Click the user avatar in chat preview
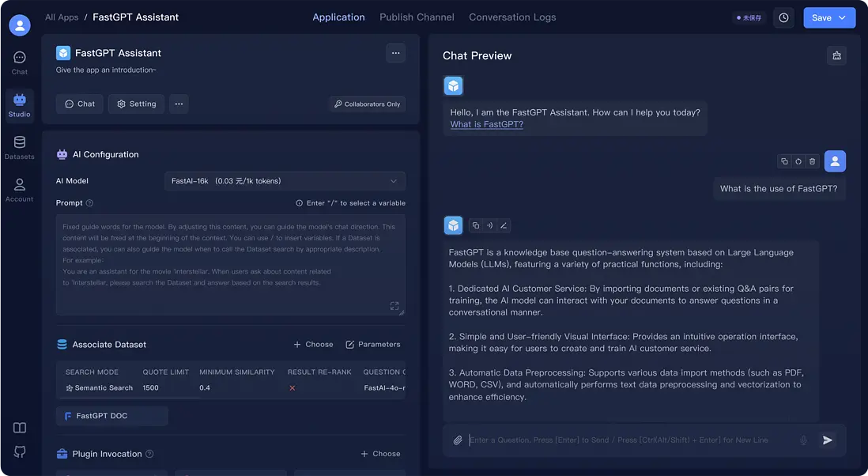 point(835,161)
